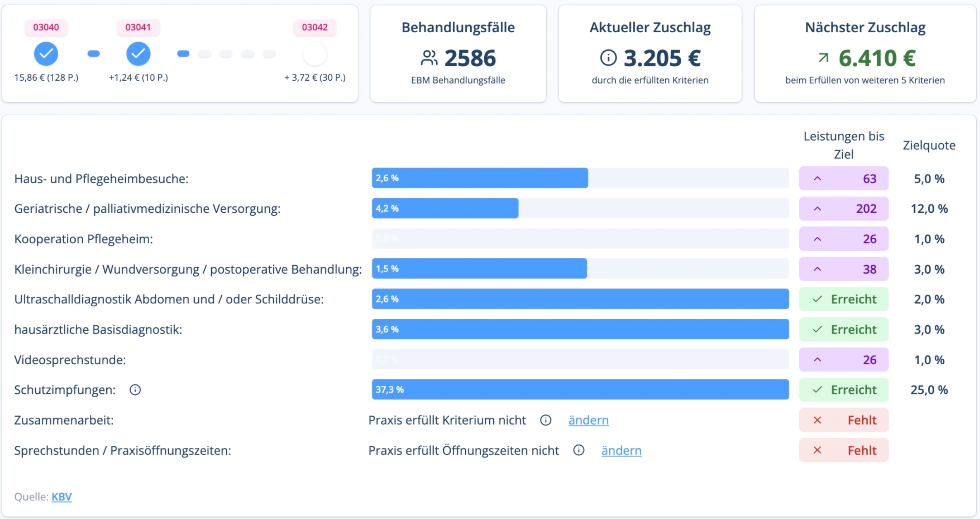This screenshot has width=980, height=519.
Task: Click info icon beside Aktueller Zuschlag amount
Action: [608, 58]
